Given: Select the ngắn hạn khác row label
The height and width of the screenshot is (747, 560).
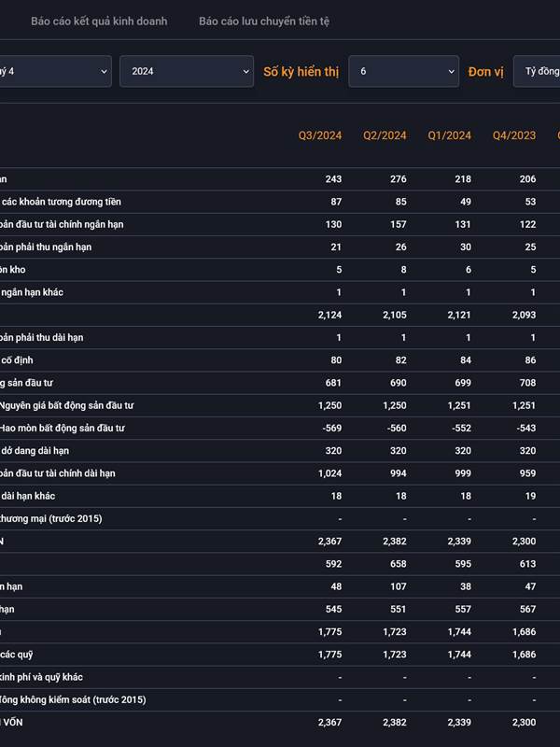Looking at the screenshot, I should pyautogui.click(x=32, y=292).
